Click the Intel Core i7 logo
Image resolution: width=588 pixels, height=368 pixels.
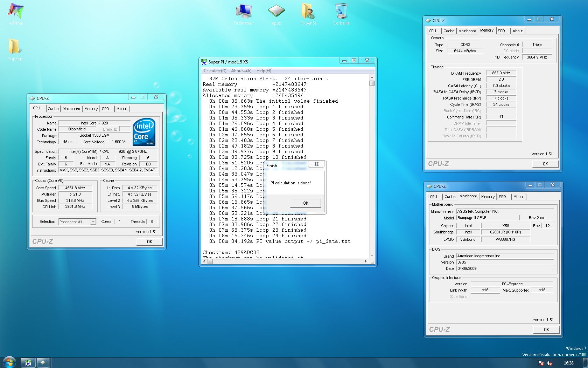(x=144, y=132)
